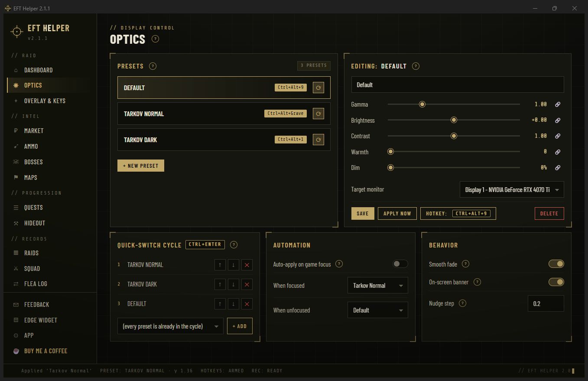Click Buy Me a Coffee link
The width and height of the screenshot is (588, 381).
tap(50, 351)
